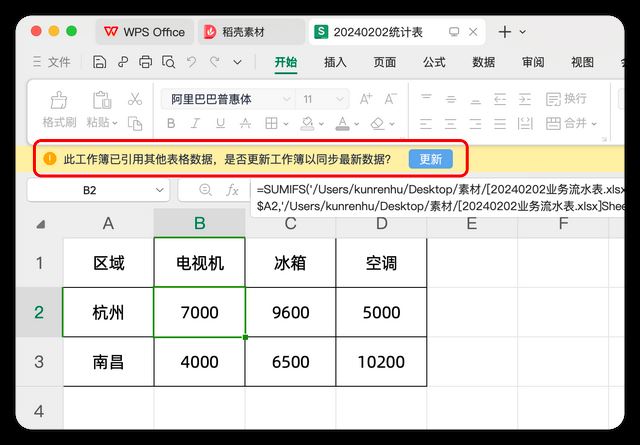This screenshot has height=445, width=640.
Task: Switch to the 插入 ribbon tab
Action: pos(335,62)
